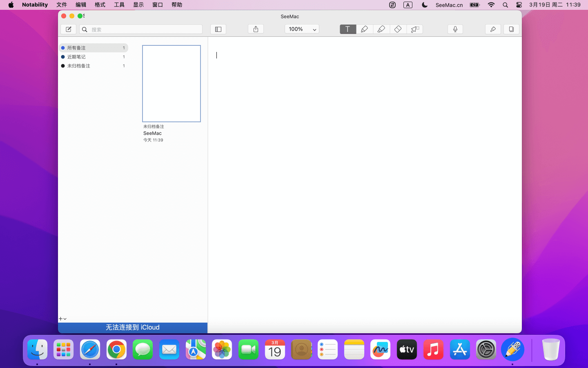Image resolution: width=588 pixels, height=368 pixels.
Task: Select the Text tool
Action: [348, 29]
